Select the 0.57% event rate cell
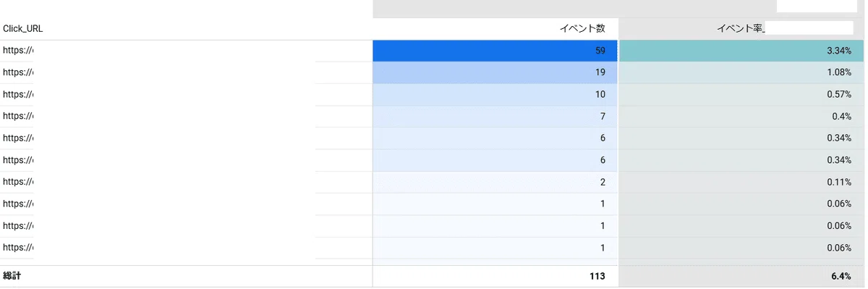Image resolution: width=868 pixels, height=289 pixels. 739,95
